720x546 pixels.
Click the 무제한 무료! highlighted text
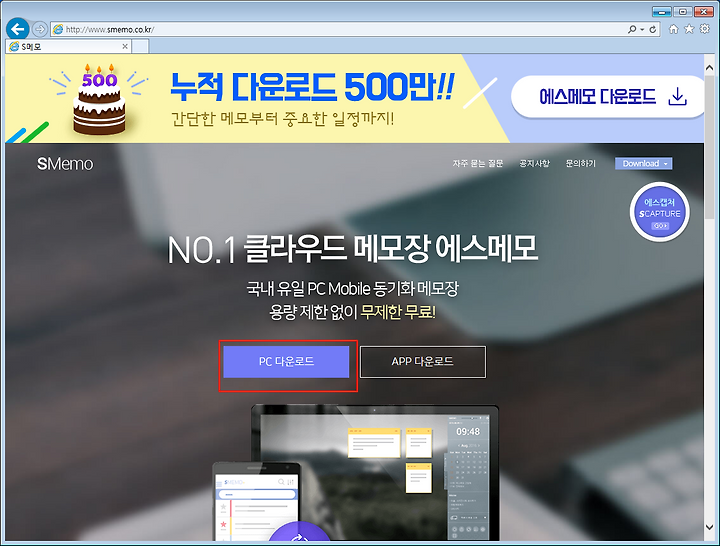[398, 312]
